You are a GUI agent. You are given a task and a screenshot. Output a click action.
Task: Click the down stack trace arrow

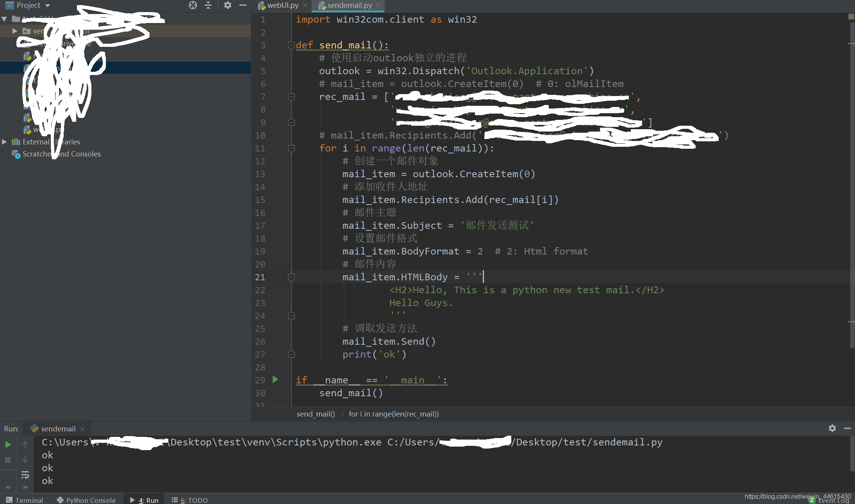pos(25,460)
